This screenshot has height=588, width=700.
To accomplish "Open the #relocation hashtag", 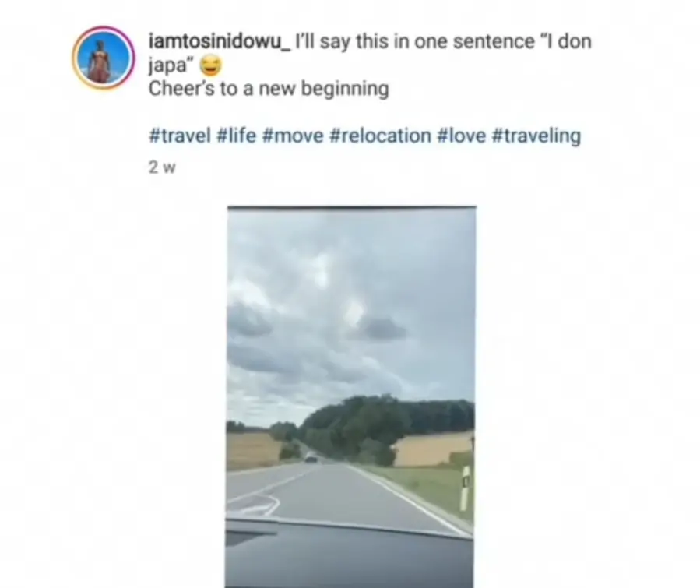I will pyautogui.click(x=380, y=136).
